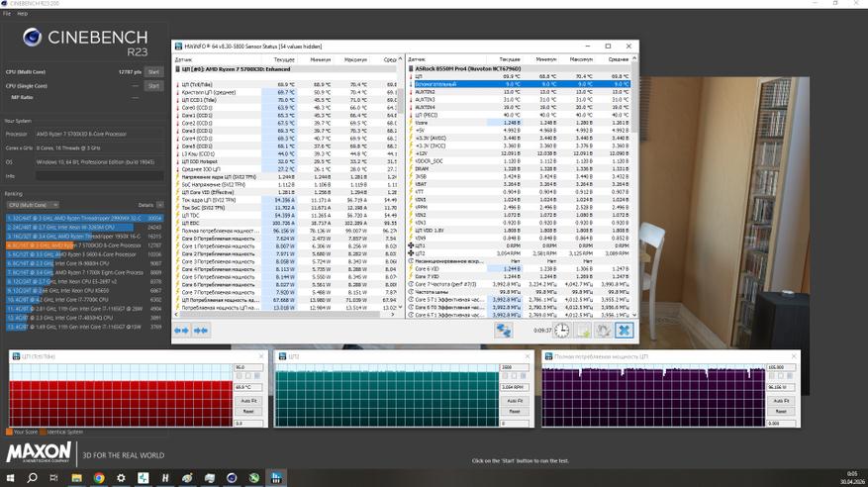The height and width of the screenshot is (487, 868).
Task: Select highlighted orange Ryzen 7 5700X3D ranking row
Action: tap(84, 245)
